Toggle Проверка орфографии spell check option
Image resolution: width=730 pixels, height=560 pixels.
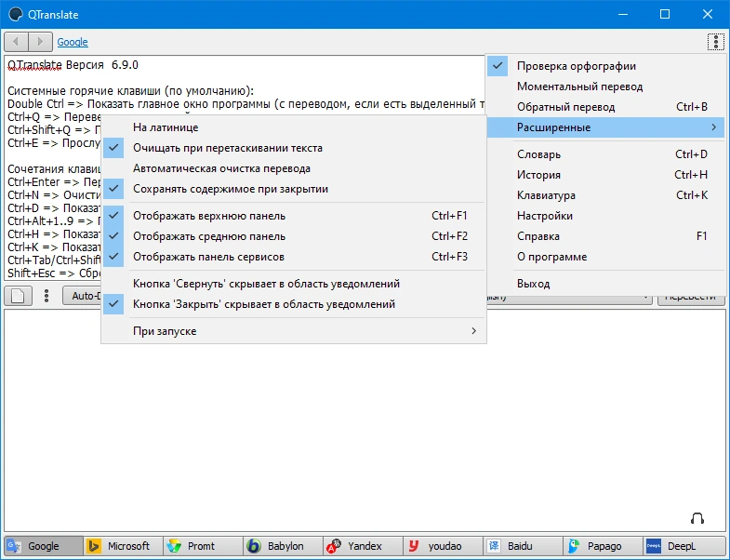(605, 66)
